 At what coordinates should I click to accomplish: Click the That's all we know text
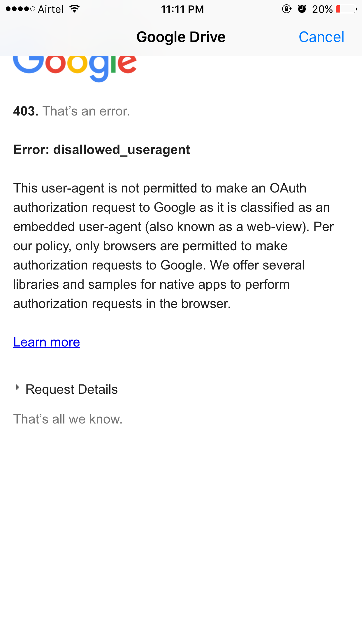(x=68, y=419)
